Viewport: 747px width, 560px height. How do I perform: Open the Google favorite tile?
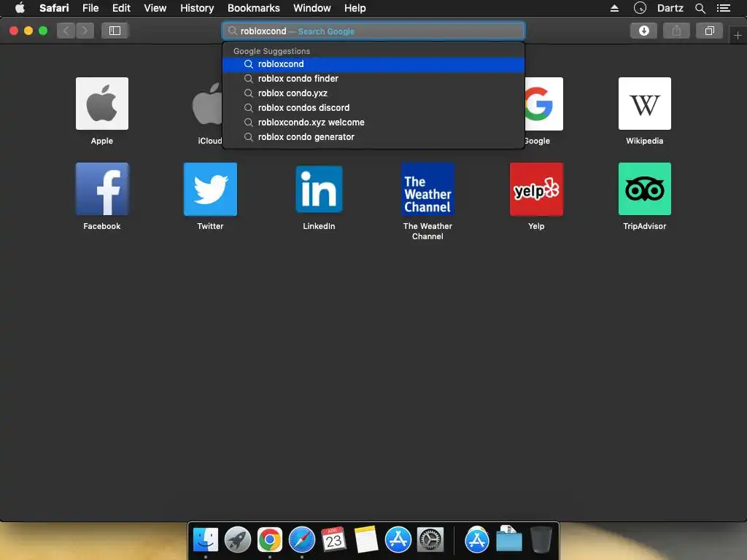pos(543,104)
